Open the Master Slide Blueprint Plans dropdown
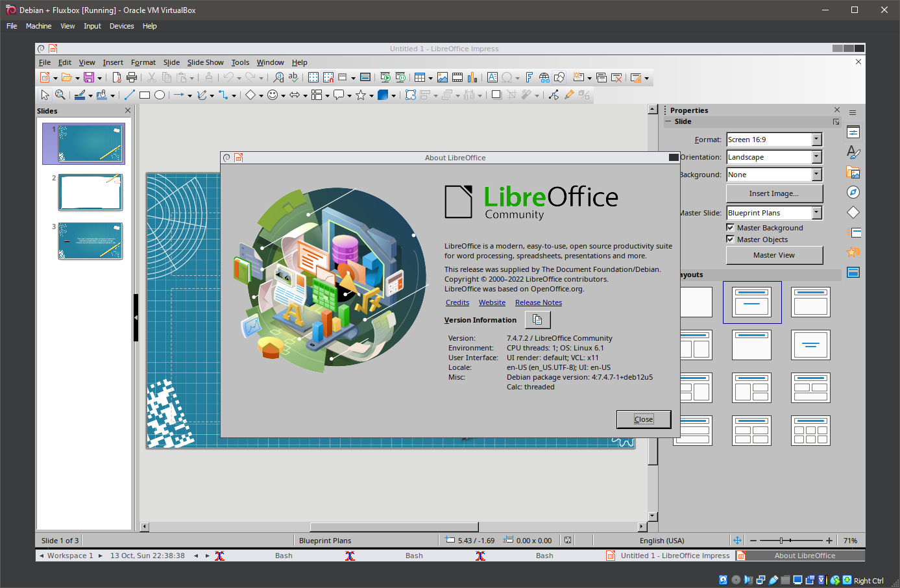Screen dimensions: 900x588 coord(816,213)
